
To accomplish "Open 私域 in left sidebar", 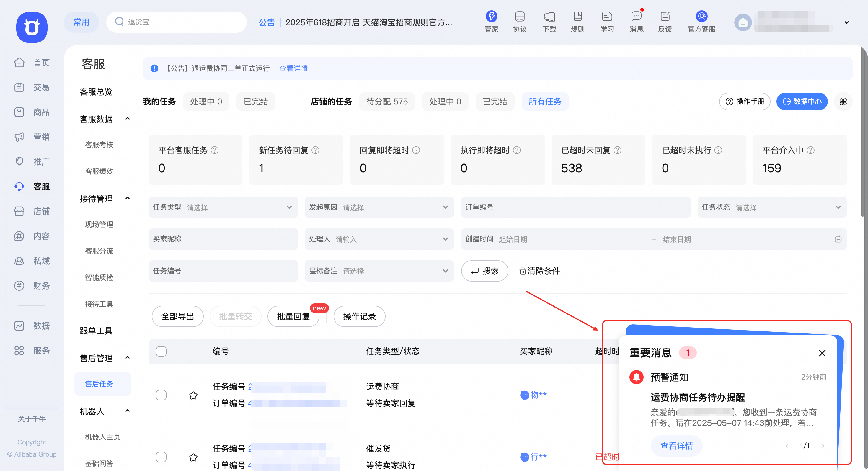I will 32,261.
